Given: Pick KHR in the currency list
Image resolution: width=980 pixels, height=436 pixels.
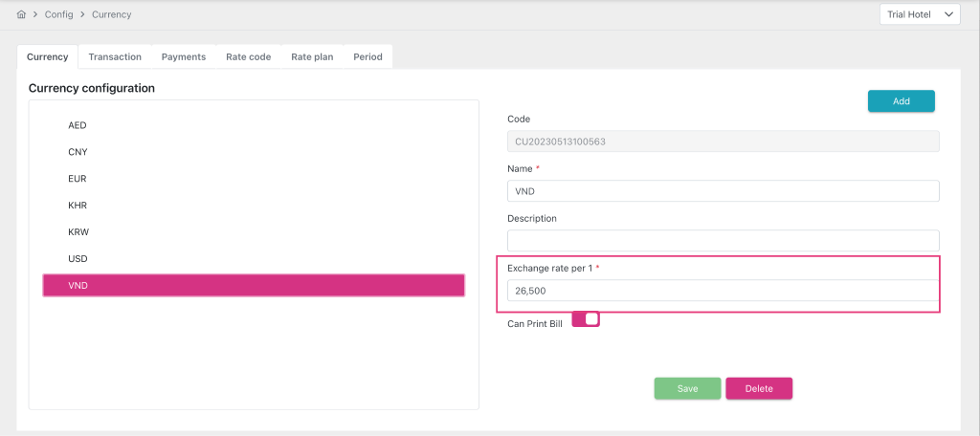Looking at the screenshot, I should (78, 206).
